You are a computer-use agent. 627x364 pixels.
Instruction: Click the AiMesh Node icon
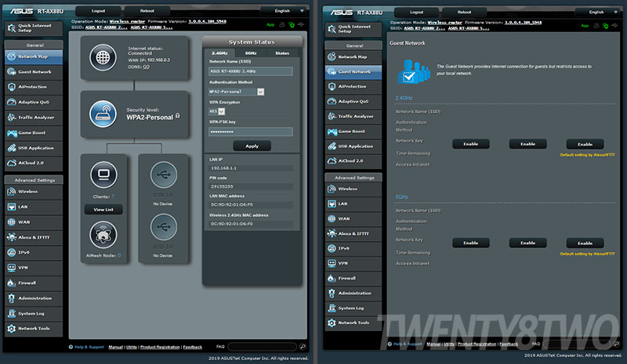coord(103,235)
